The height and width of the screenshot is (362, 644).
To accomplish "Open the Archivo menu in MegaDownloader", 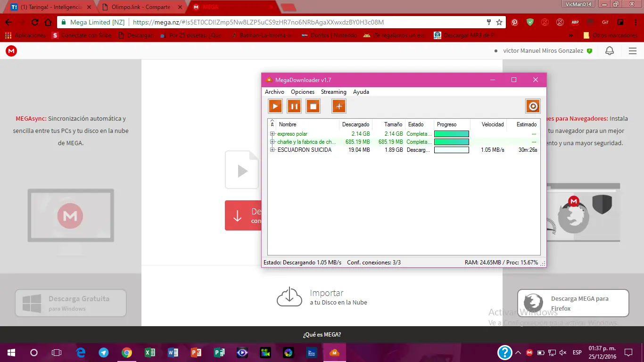I will click(274, 92).
